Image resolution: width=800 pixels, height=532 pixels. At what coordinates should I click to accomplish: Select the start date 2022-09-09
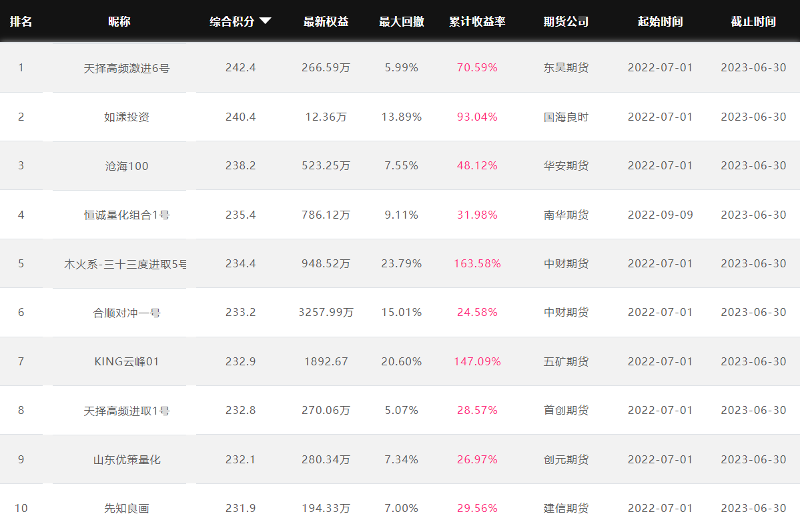pos(660,215)
